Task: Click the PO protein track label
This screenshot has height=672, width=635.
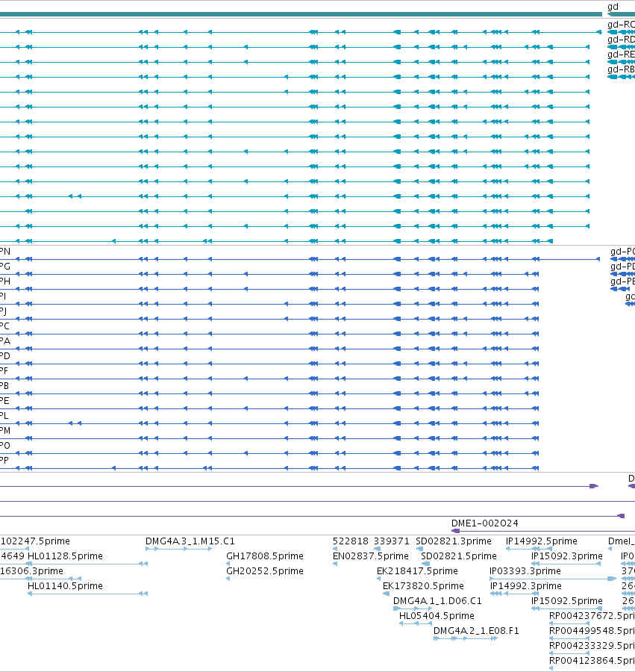Action: 5,446
